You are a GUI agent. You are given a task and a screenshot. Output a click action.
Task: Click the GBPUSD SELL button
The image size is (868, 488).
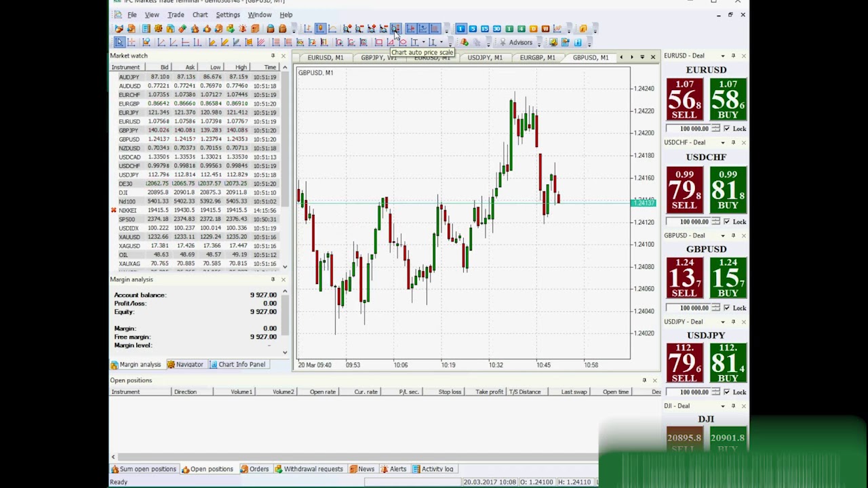(x=684, y=278)
